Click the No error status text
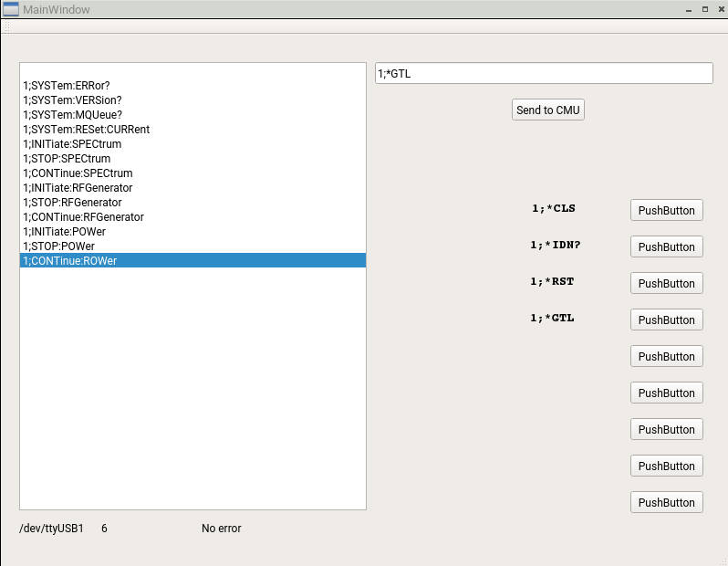 click(x=222, y=529)
